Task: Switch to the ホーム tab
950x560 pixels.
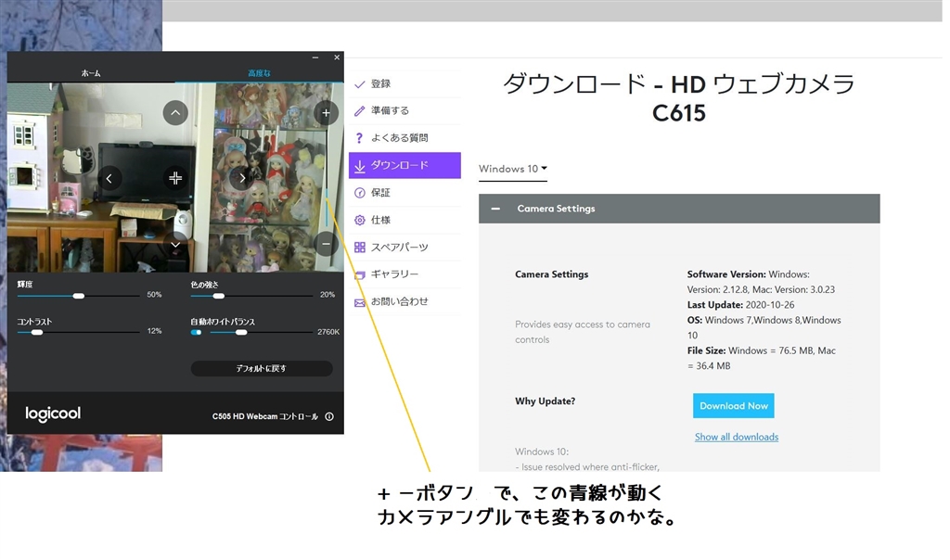Action: (91, 73)
